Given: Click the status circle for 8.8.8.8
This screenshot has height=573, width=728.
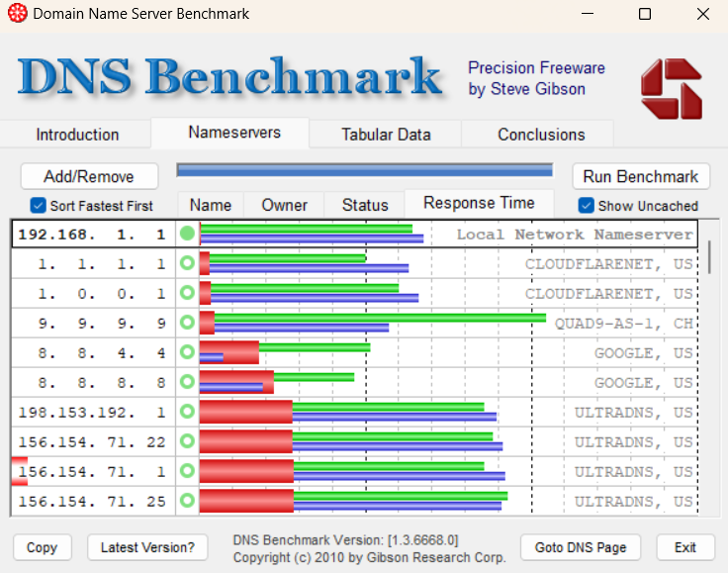Looking at the screenshot, I should click(187, 382).
